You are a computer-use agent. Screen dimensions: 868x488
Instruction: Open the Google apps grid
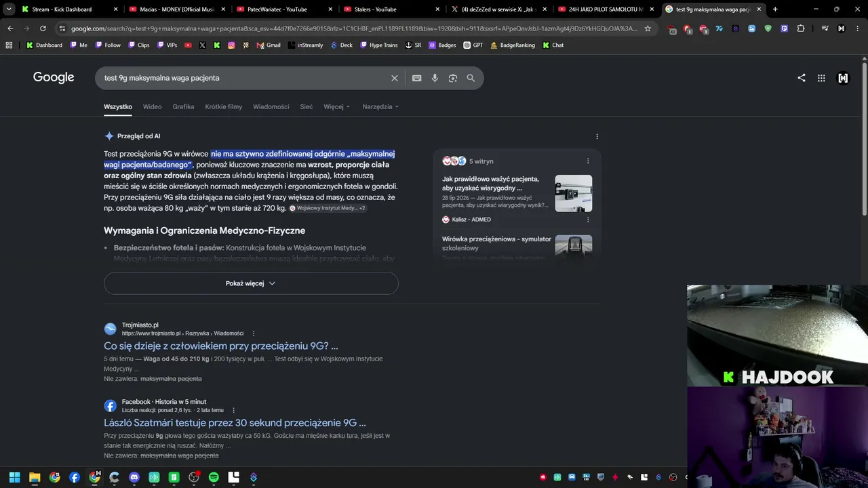[x=821, y=78]
